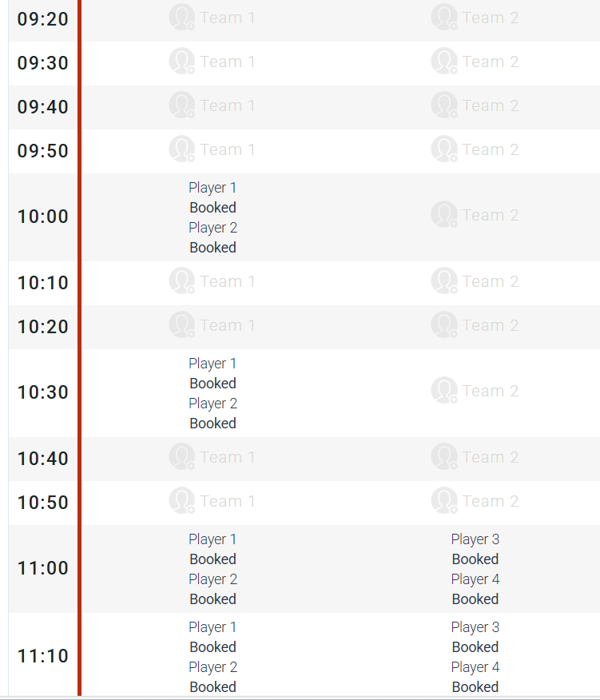600x700 pixels.
Task: Click the Team 2 add-player icon at 10:20
Action: (x=444, y=325)
